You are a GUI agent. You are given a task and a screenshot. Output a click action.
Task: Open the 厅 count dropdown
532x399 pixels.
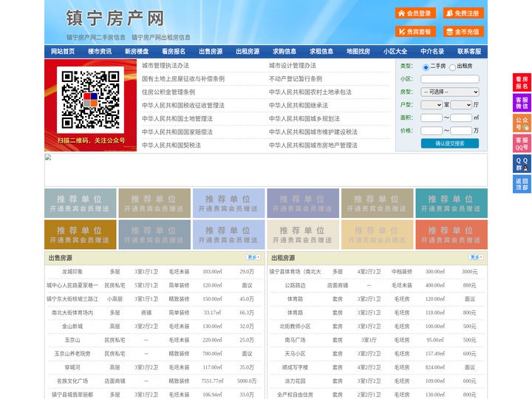(x=461, y=105)
